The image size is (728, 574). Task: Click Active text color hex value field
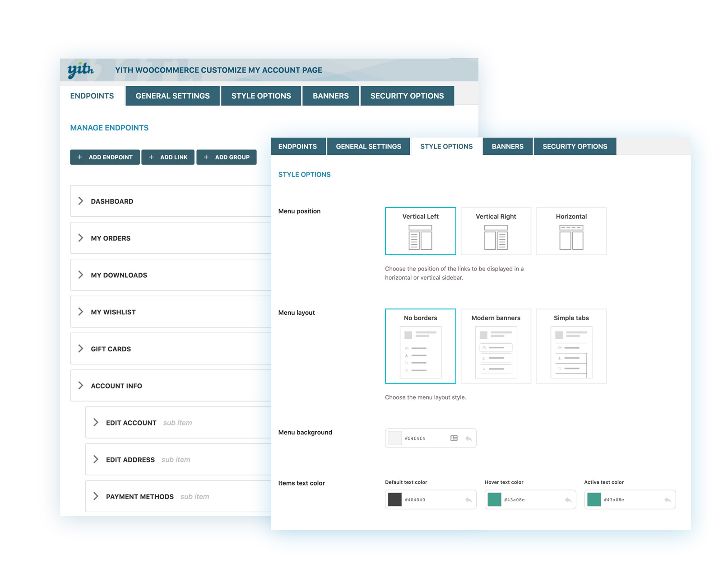coord(614,500)
